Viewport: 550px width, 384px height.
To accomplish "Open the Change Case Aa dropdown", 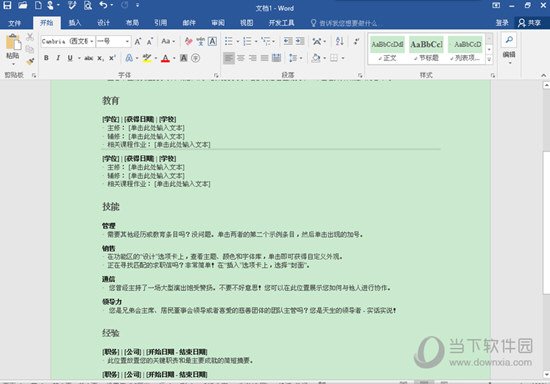I will click(168, 41).
